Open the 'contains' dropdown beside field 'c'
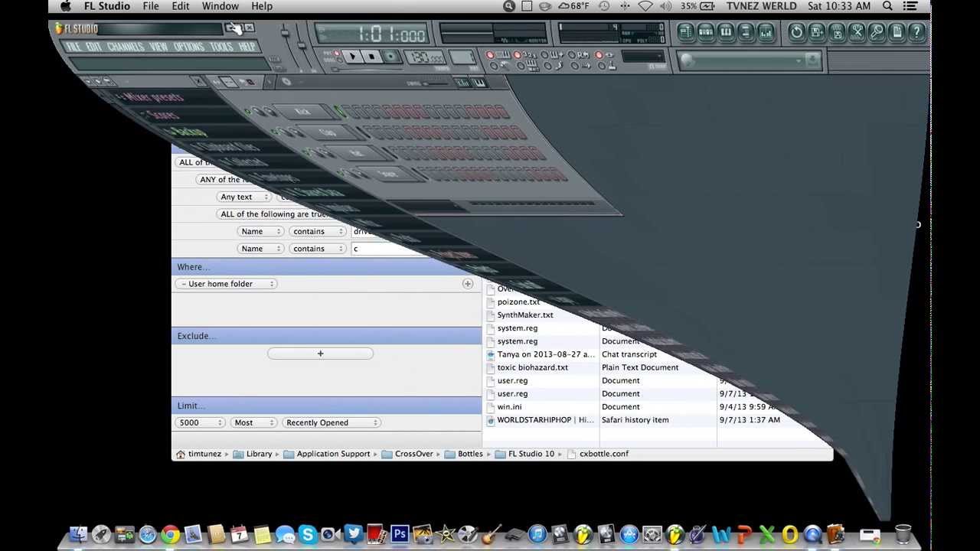The height and width of the screenshot is (551, 980). coord(318,249)
